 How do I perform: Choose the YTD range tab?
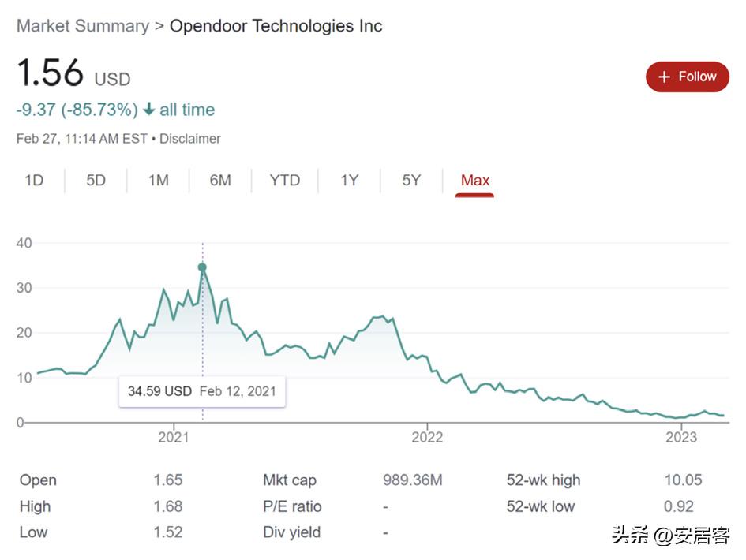284,180
